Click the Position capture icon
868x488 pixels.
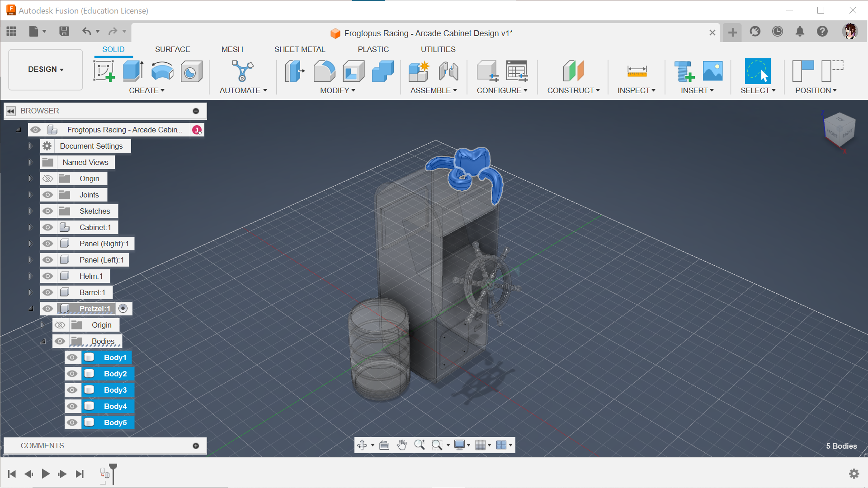tap(803, 71)
